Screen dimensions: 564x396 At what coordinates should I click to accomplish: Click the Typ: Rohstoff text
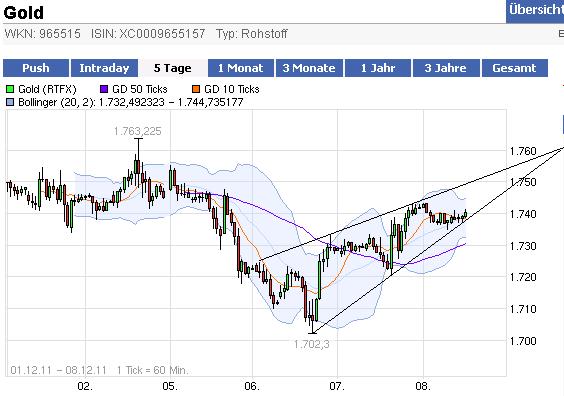click(251, 34)
